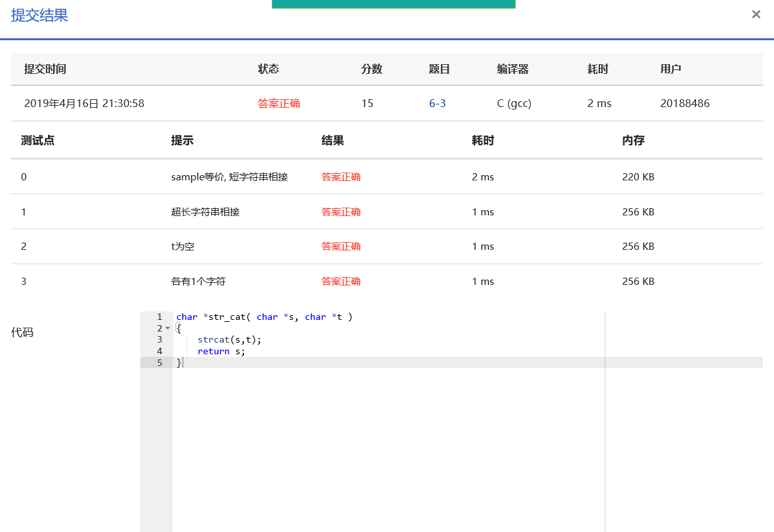Click user ID 20188486

tap(684, 103)
